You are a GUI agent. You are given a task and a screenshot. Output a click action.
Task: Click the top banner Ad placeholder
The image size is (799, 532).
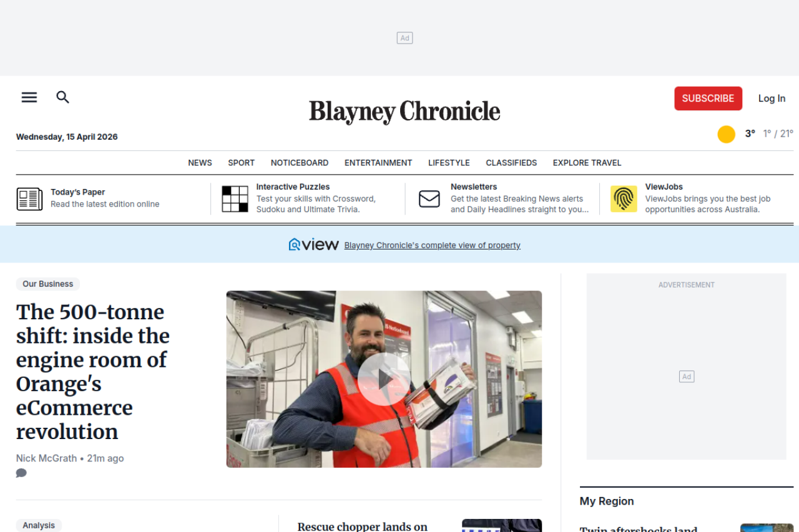click(x=404, y=38)
